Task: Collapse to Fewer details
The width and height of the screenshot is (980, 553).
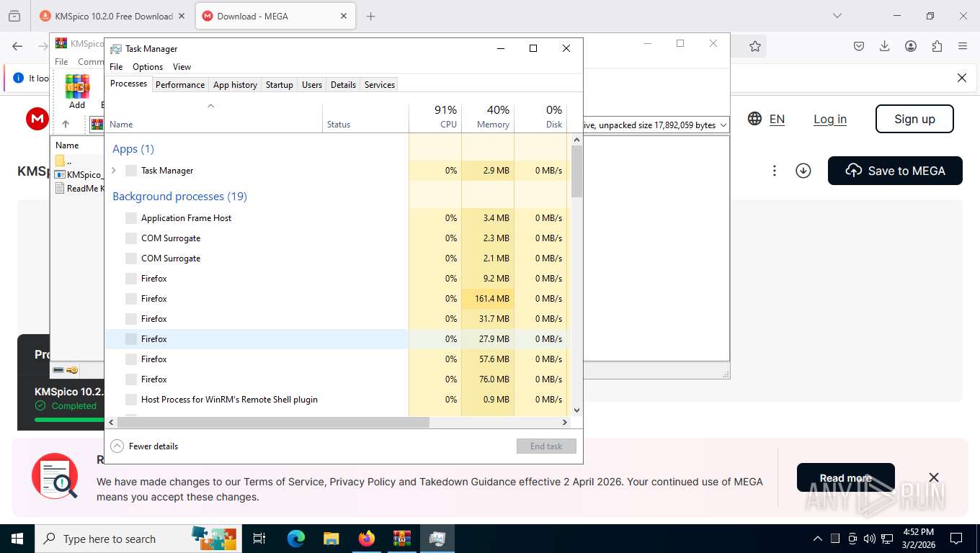Action: tap(144, 446)
